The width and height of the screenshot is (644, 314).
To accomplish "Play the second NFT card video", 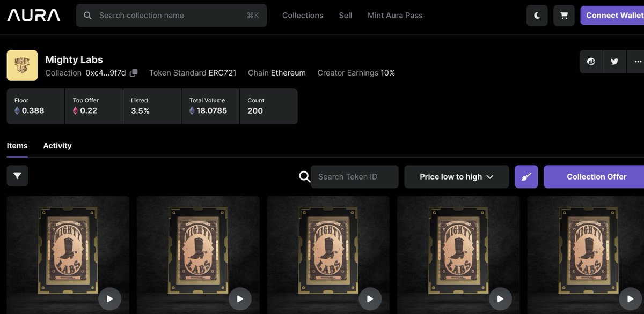I will pyautogui.click(x=240, y=299).
